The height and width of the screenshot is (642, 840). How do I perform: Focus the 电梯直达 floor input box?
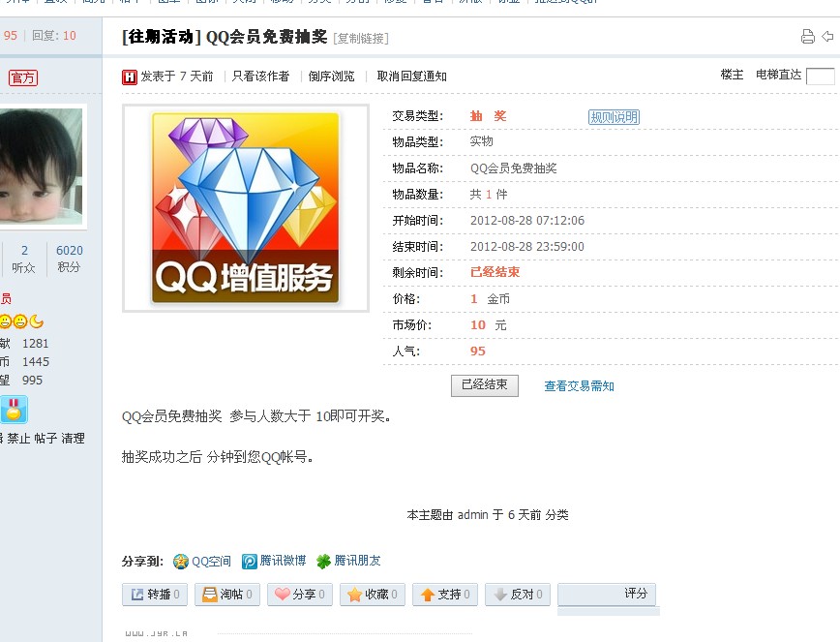[x=821, y=76]
